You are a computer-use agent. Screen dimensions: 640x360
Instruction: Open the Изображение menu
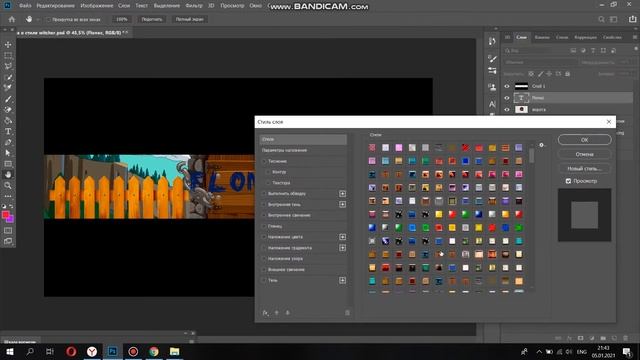[97, 6]
